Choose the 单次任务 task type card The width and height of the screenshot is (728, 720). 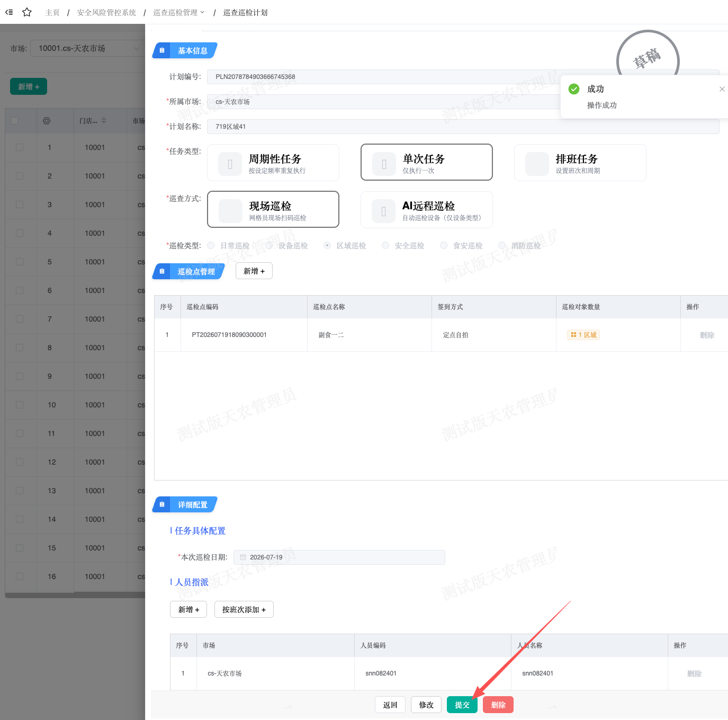click(x=427, y=162)
